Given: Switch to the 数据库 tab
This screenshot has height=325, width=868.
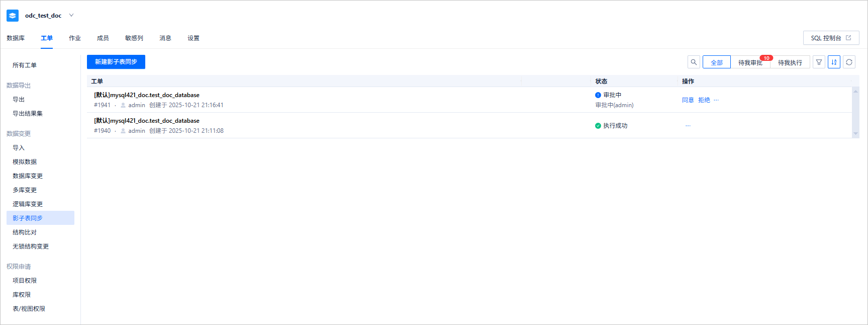Looking at the screenshot, I should click(x=16, y=38).
